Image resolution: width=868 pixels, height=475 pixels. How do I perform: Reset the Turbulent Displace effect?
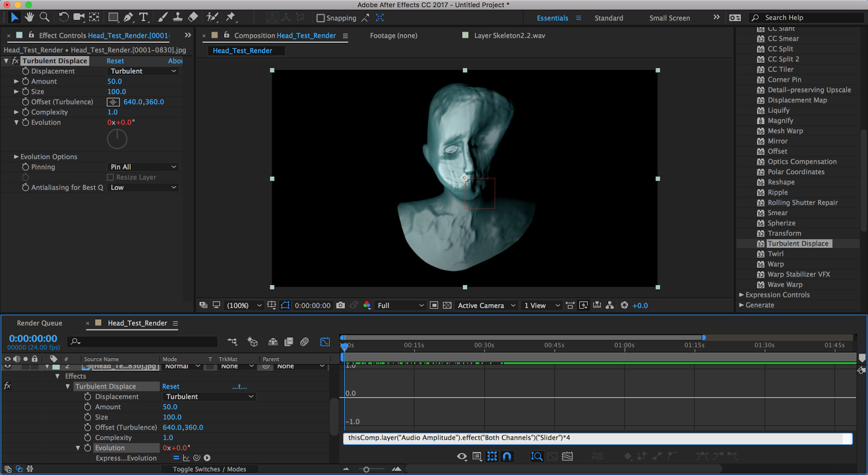pos(115,61)
